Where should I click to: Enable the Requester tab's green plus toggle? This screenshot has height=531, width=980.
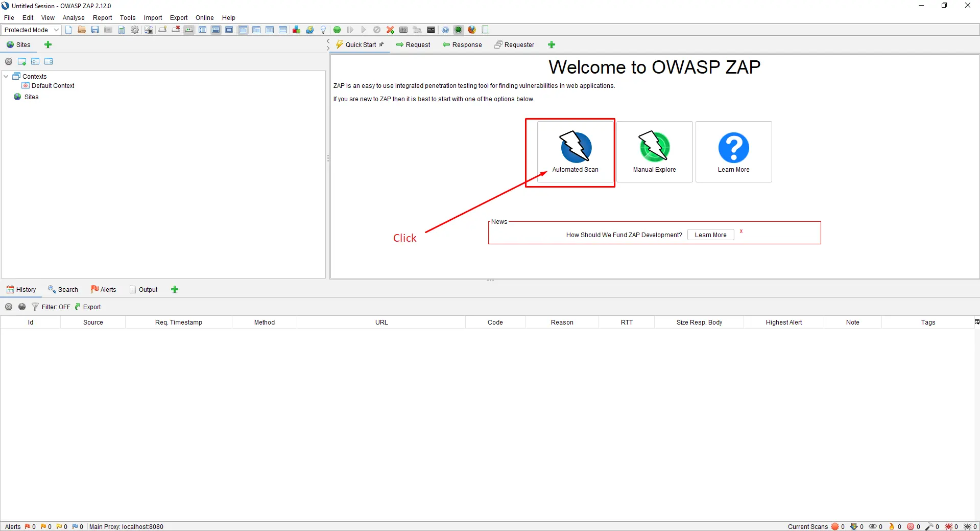tap(552, 44)
